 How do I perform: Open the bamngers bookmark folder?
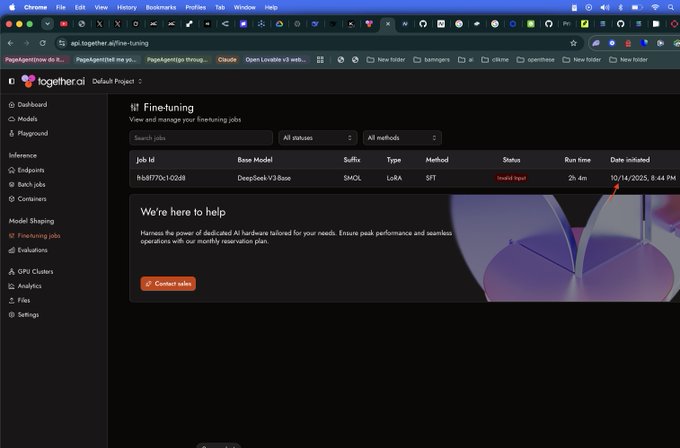tap(432, 59)
